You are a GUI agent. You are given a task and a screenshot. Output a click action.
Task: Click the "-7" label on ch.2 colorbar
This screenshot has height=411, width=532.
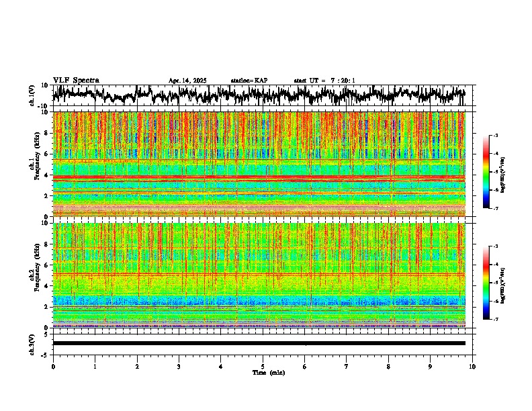tap(495, 320)
